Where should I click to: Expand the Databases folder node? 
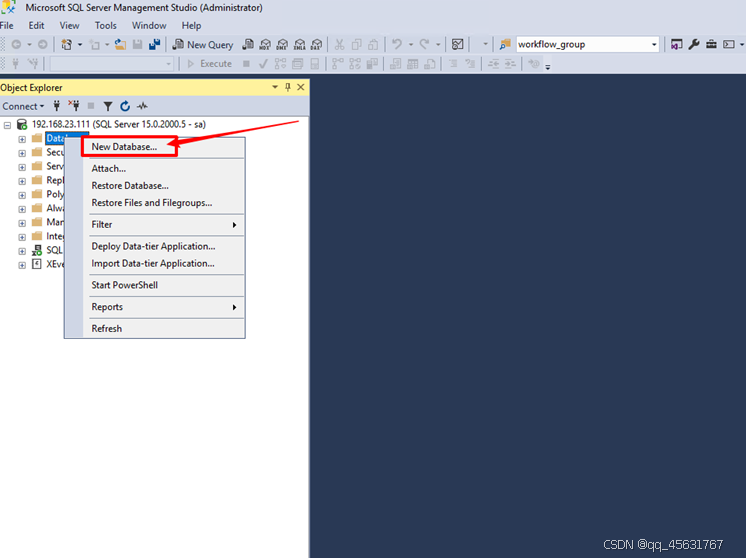(22, 139)
